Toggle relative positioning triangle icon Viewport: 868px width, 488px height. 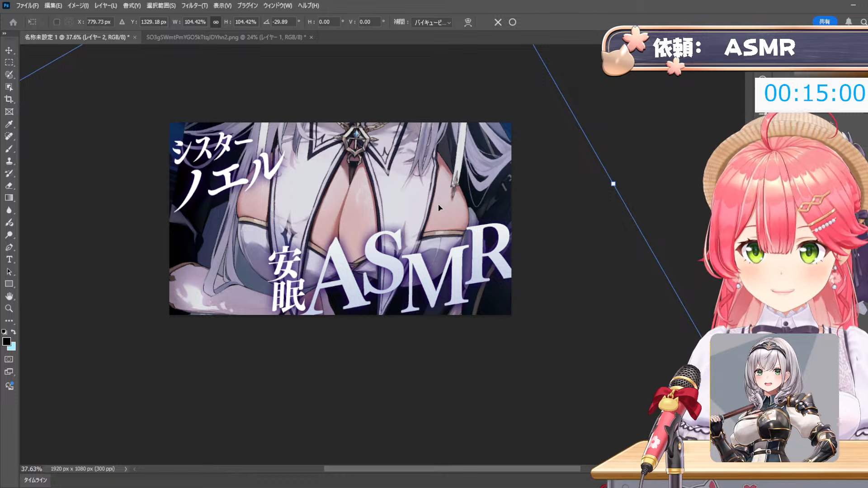point(122,22)
